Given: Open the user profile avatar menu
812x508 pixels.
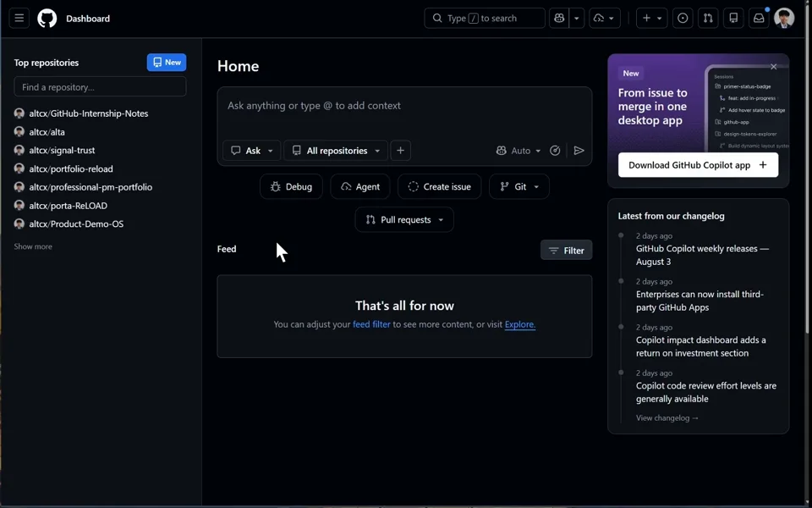Looking at the screenshot, I should [784, 18].
